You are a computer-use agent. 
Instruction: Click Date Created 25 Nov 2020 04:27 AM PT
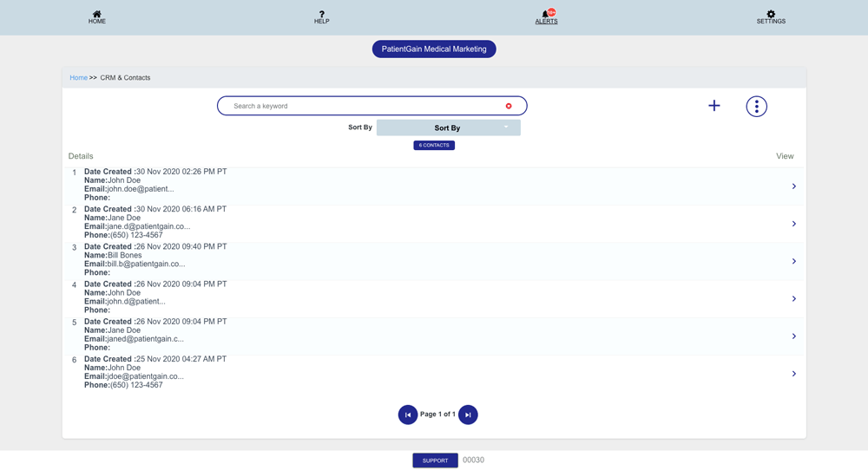pos(155,359)
